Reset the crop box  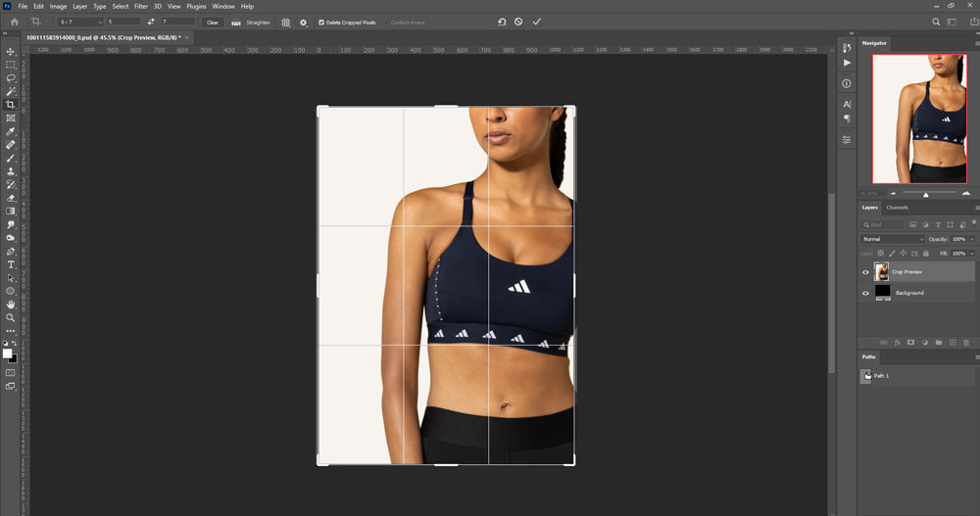coord(501,22)
